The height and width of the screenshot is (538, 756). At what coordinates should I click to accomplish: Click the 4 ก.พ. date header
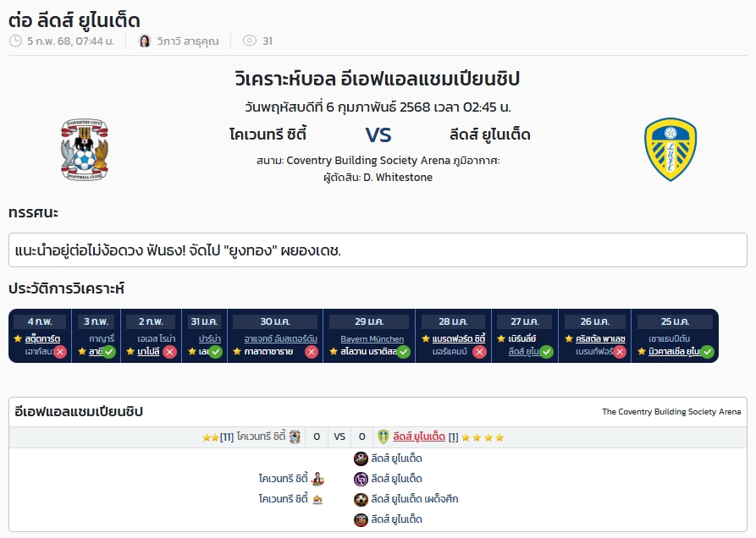click(40, 321)
